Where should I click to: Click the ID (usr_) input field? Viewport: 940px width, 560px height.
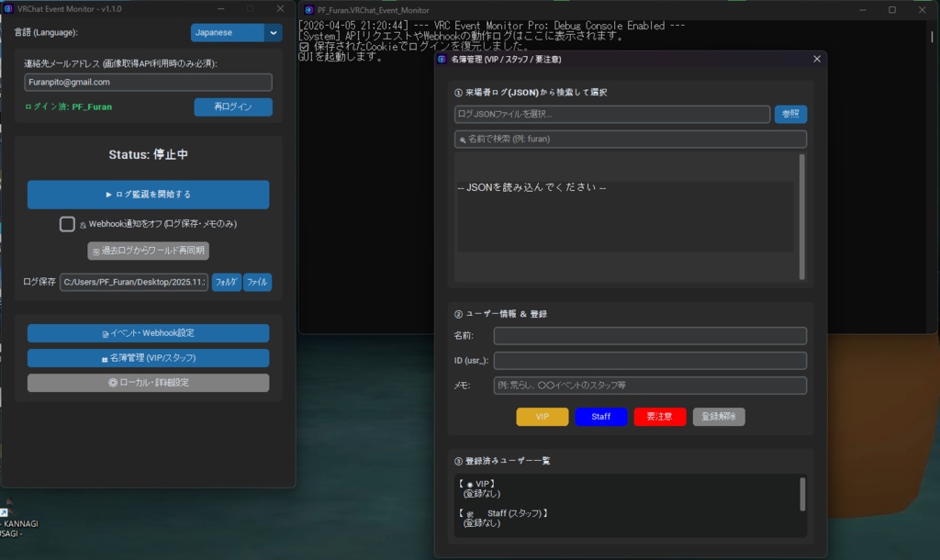pos(649,362)
